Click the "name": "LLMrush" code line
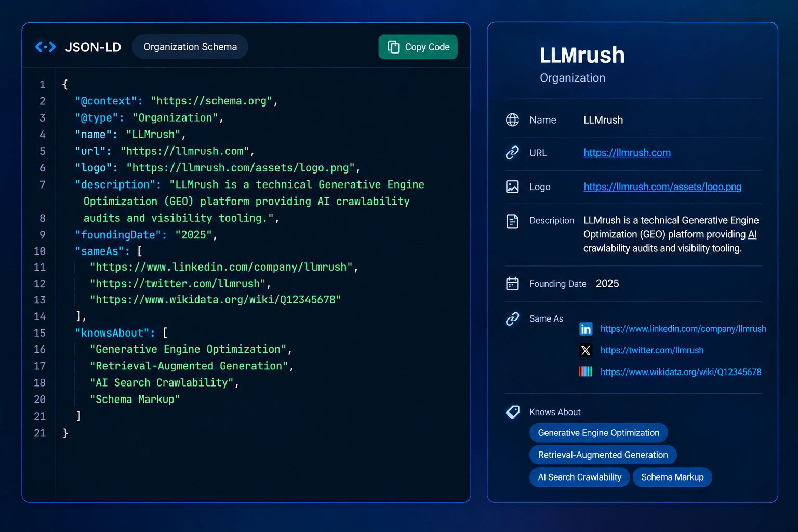This screenshot has width=798, height=532. tap(130, 135)
